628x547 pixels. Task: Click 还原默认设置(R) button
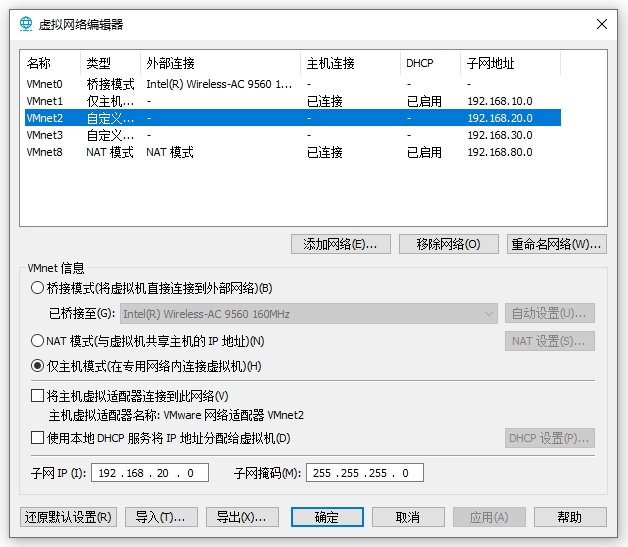pyautogui.click(x=68, y=517)
